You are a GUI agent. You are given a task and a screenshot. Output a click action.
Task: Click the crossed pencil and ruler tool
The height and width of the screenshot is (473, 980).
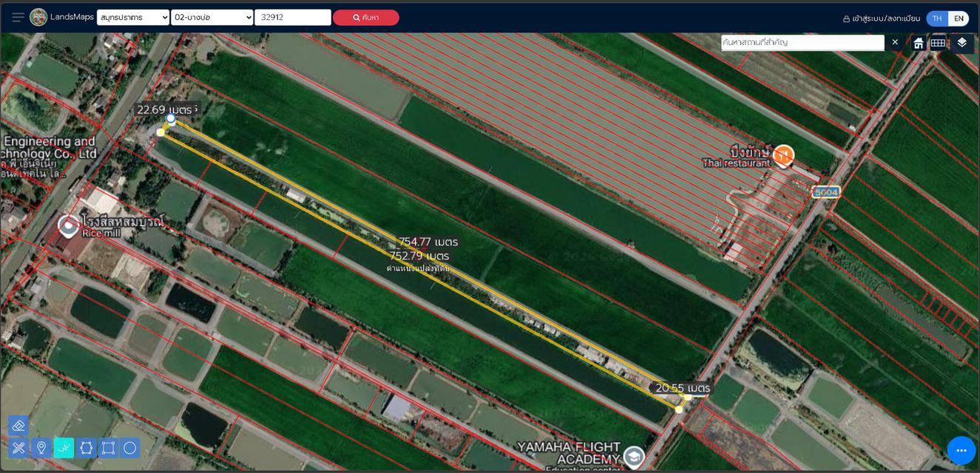point(18,448)
